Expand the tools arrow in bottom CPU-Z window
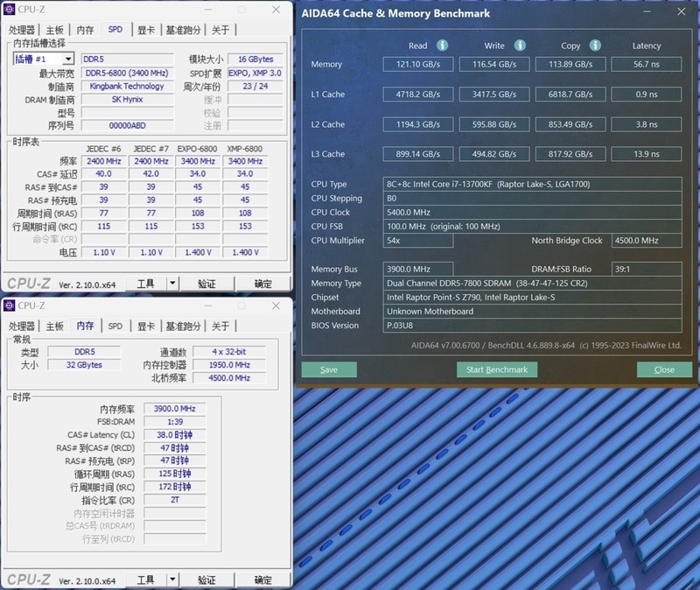The image size is (700, 590). [172, 579]
